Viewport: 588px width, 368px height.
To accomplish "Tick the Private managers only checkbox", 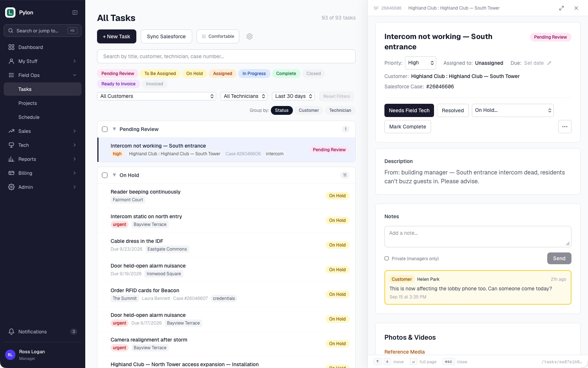I will [387, 258].
